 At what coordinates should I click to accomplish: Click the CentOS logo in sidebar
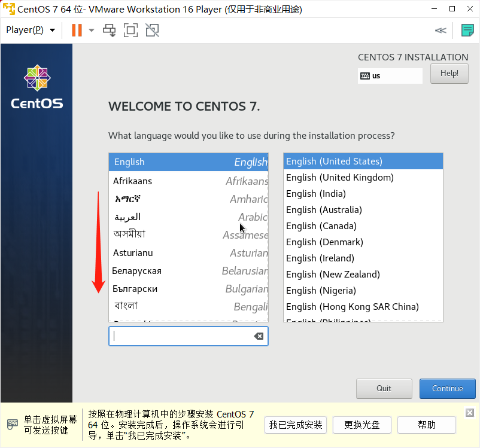[37, 87]
